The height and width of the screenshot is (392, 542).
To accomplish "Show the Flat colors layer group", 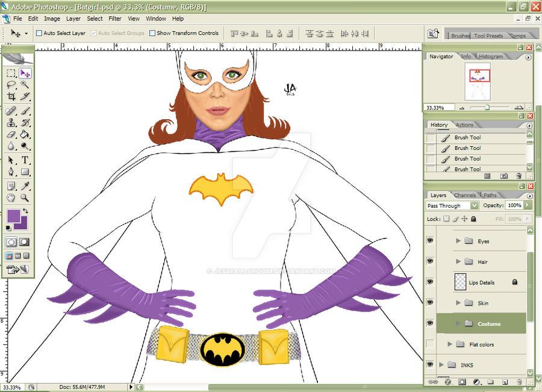I will point(430,344).
